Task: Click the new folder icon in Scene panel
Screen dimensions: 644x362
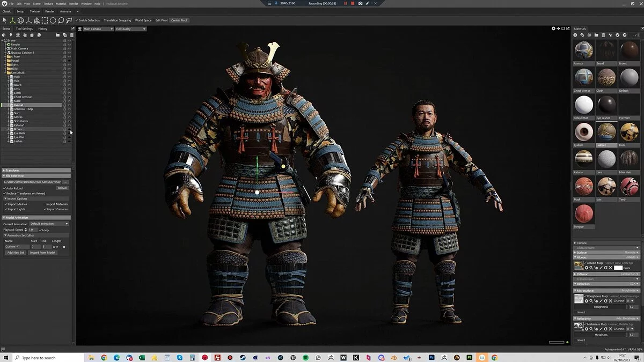Action: 58,35
